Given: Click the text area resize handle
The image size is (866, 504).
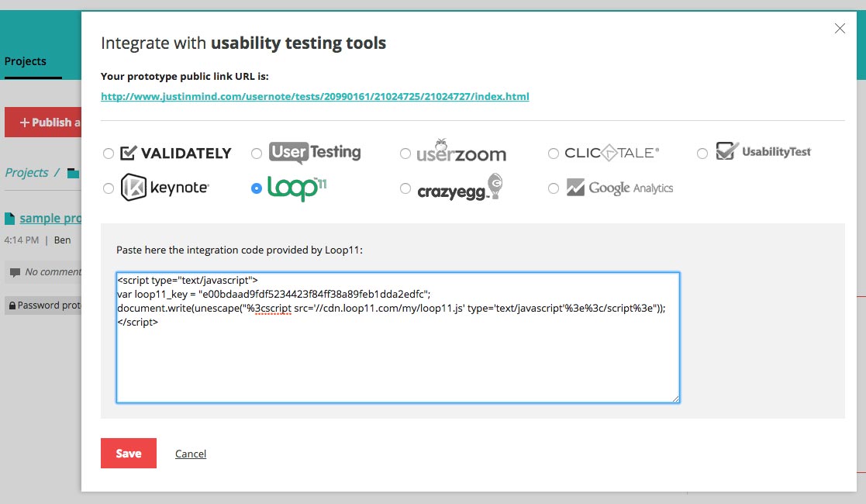Looking at the screenshot, I should click(675, 399).
